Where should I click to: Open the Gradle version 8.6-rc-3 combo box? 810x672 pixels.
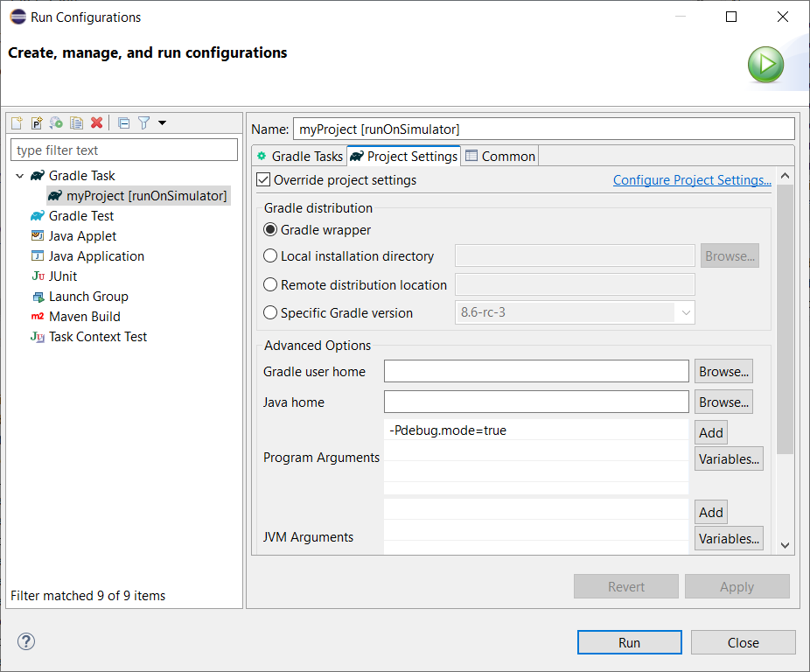[x=684, y=312]
